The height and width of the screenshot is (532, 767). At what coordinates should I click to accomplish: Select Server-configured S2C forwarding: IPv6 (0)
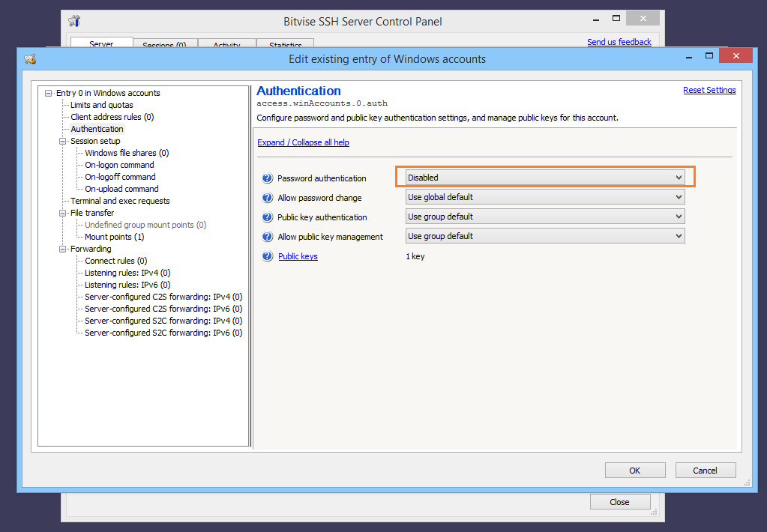(x=163, y=333)
